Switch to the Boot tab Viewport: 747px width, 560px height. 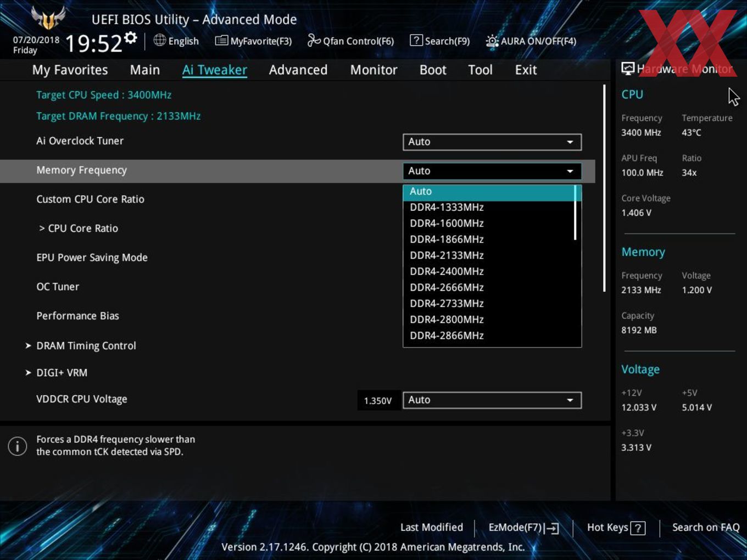click(433, 70)
